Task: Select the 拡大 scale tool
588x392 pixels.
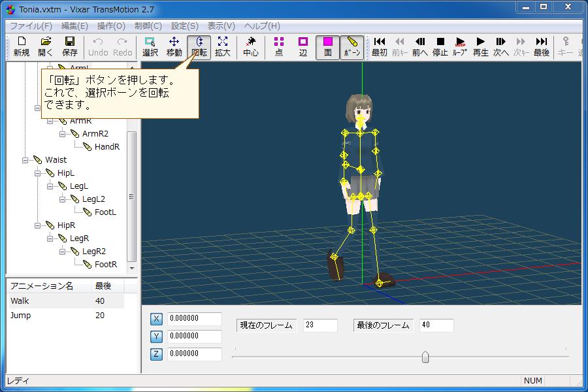Action: tap(222, 46)
